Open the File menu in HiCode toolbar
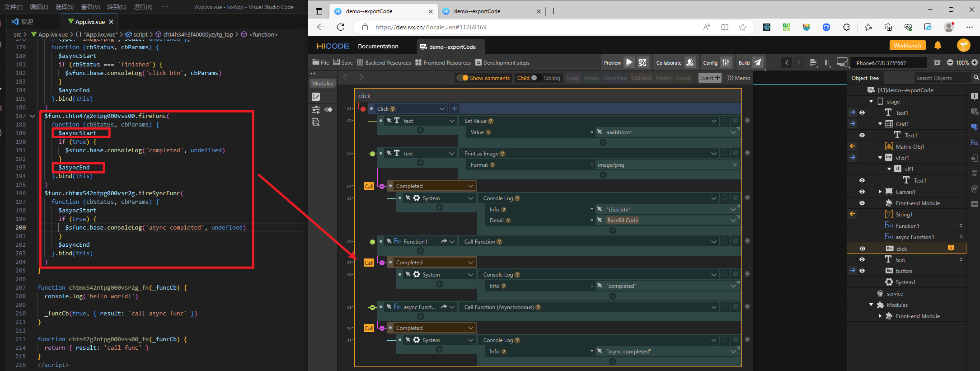The width and height of the screenshot is (980, 371). [x=321, y=62]
